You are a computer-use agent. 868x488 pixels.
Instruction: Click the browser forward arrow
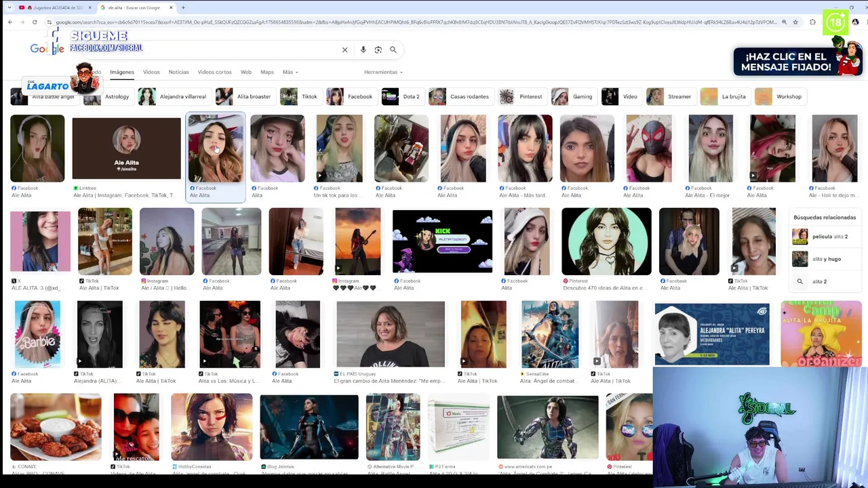coord(22,22)
